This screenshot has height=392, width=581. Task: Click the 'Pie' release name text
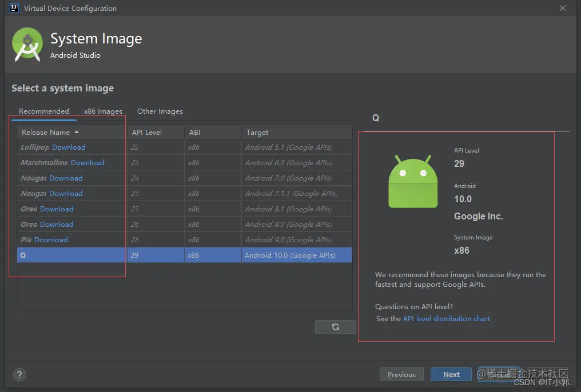click(26, 240)
